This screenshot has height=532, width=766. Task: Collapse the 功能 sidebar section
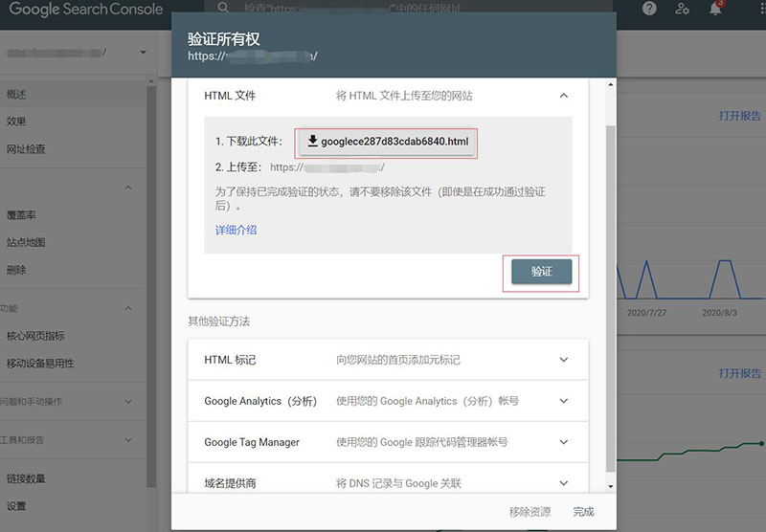point(128,308)
